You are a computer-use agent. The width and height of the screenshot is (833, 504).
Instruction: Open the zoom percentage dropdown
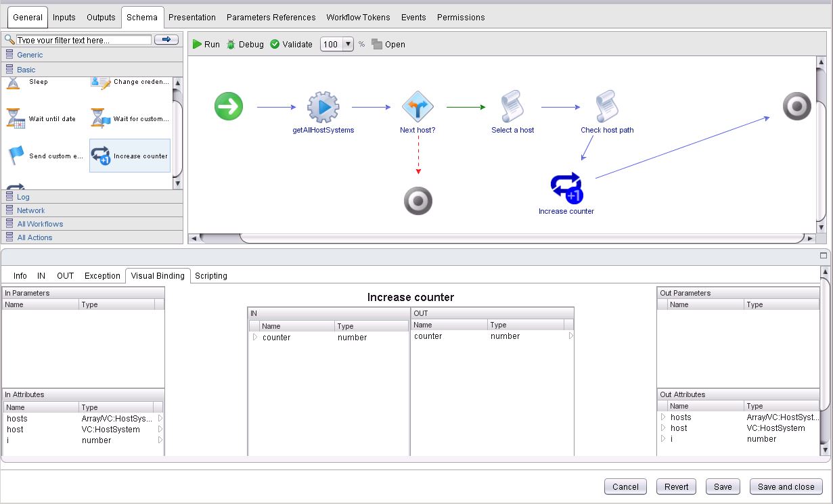click(x=348, y=45)
